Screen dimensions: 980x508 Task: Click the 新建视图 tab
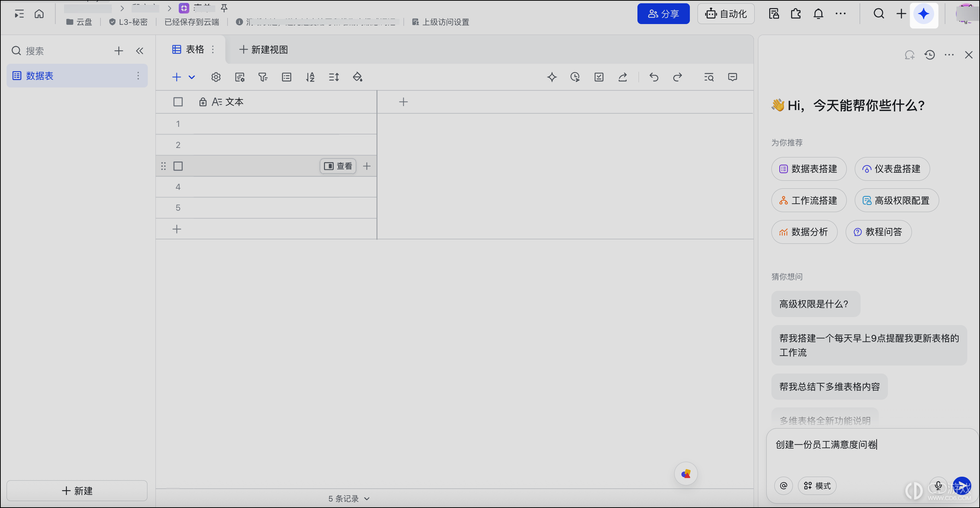coord(264,50)
